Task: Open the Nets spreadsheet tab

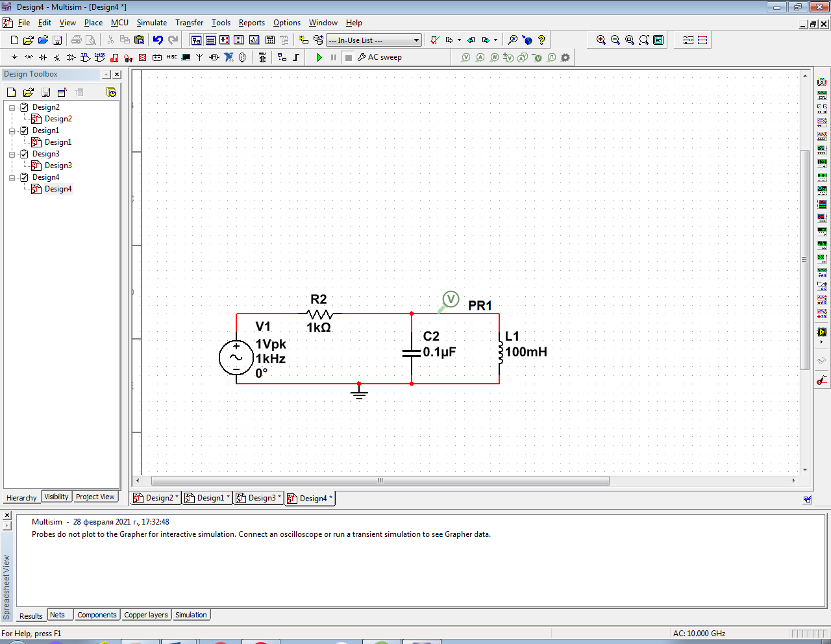Action: 58,615
